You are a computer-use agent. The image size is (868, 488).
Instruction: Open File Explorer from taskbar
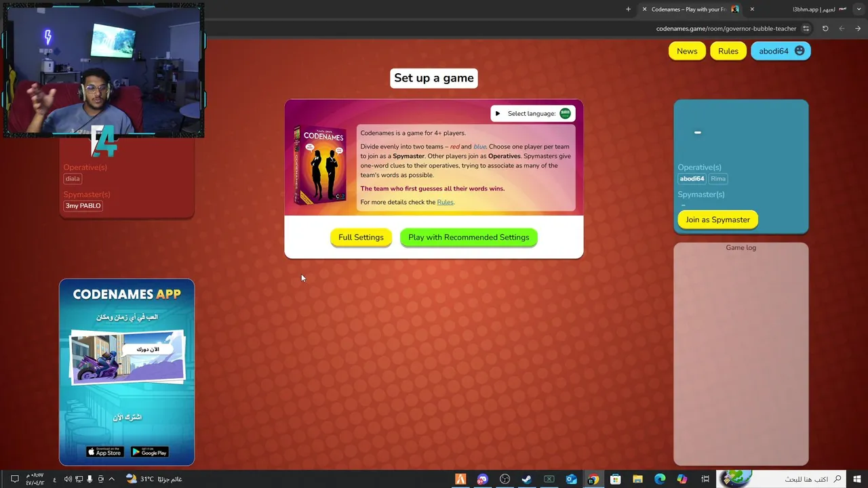click(x=637, y=479)
